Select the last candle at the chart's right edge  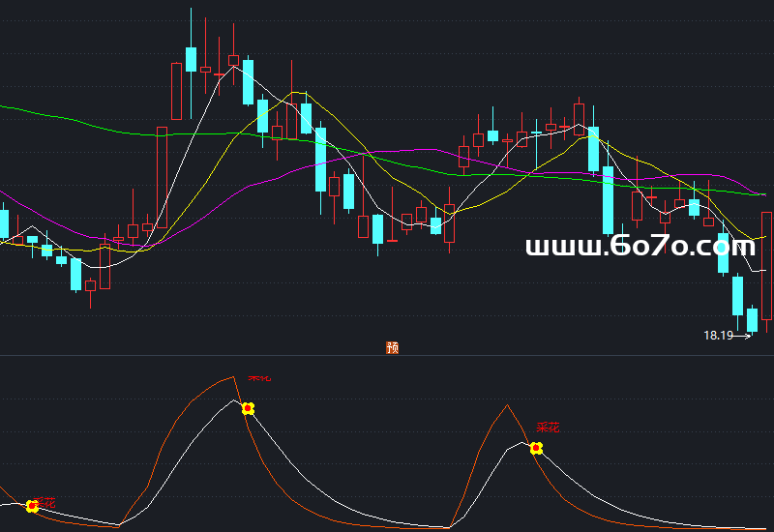[767, 266]
